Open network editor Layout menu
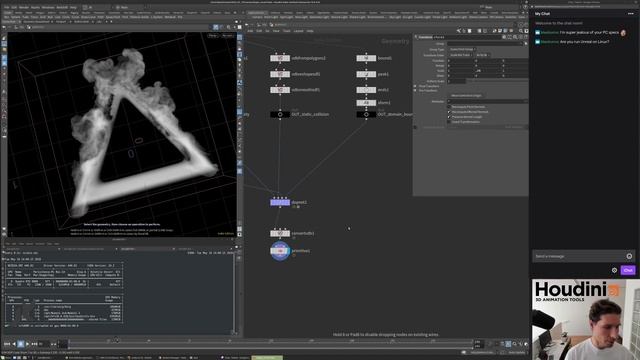 point(298,31)
